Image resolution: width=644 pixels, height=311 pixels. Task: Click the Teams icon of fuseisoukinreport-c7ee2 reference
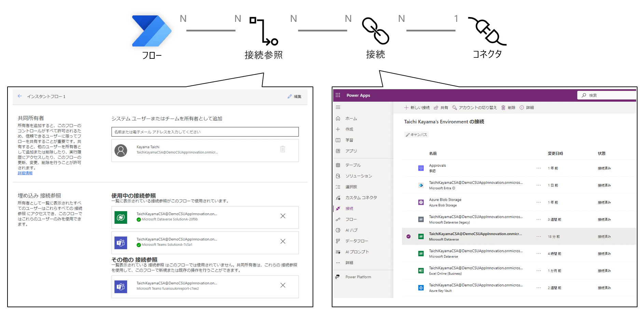[121, 287]
